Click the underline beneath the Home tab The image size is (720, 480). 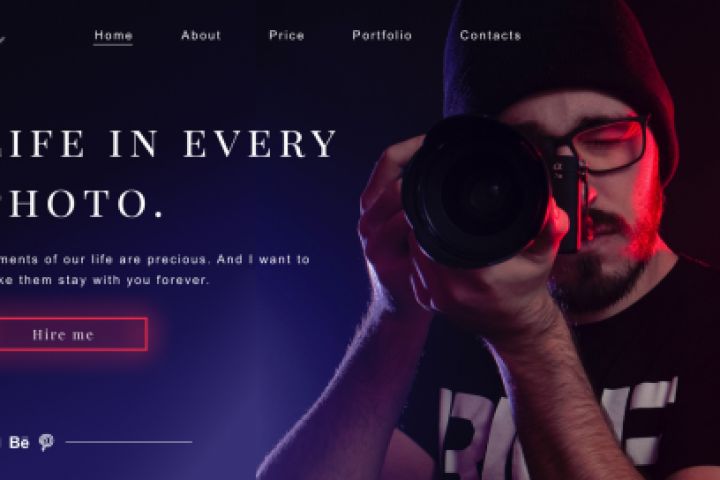113,45
